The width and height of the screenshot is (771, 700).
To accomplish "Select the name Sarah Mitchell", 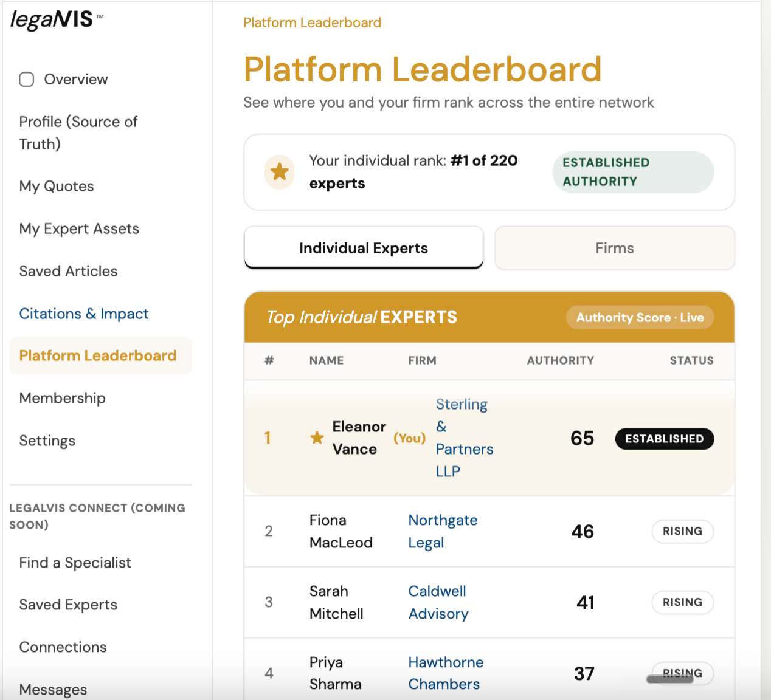I will coord(336,602).
